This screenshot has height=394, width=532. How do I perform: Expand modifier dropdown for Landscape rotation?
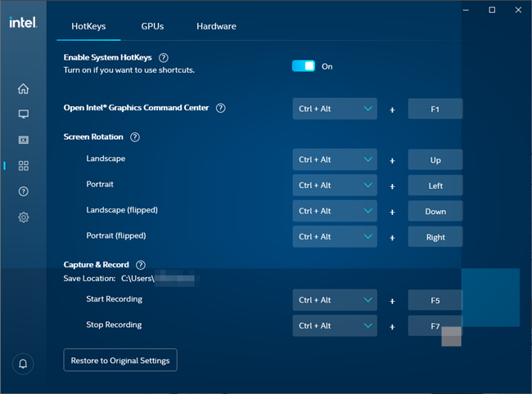tap(335, 159)
